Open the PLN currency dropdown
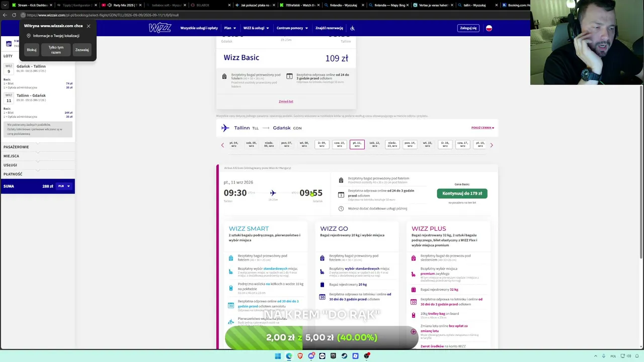Viewport: 644px width, 362px height. [64, 186]
